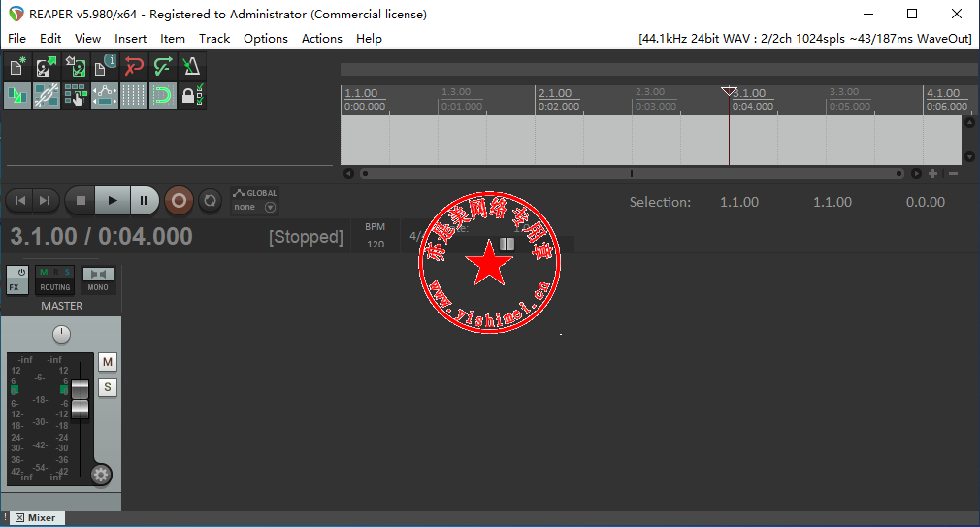Click the New Project toolbar icon

point(16,66)
